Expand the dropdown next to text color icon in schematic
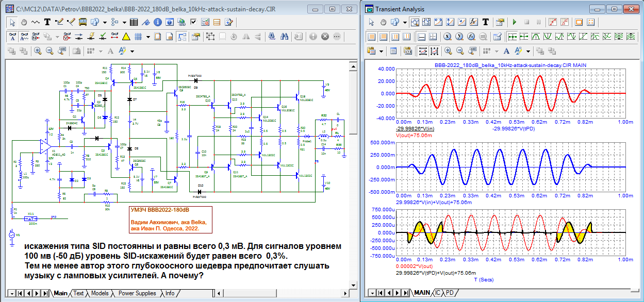This screenshot has width=644, height=302. pyautogui.click(x=132, y=51)
